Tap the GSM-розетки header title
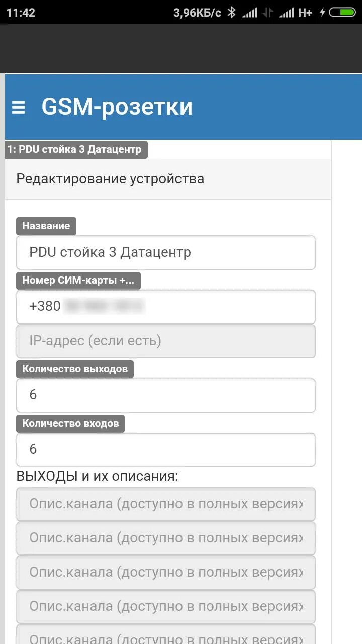 coord(117,107)
